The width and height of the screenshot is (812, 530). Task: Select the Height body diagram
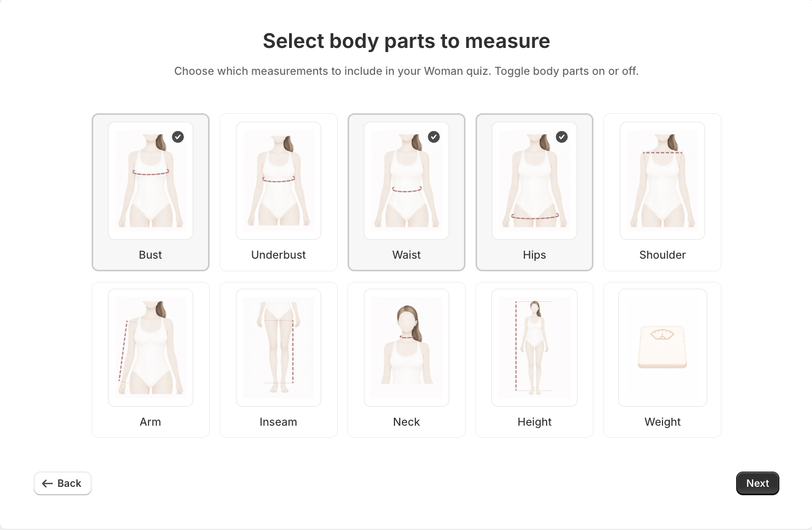pyautogui.click(x=534, y=348)
